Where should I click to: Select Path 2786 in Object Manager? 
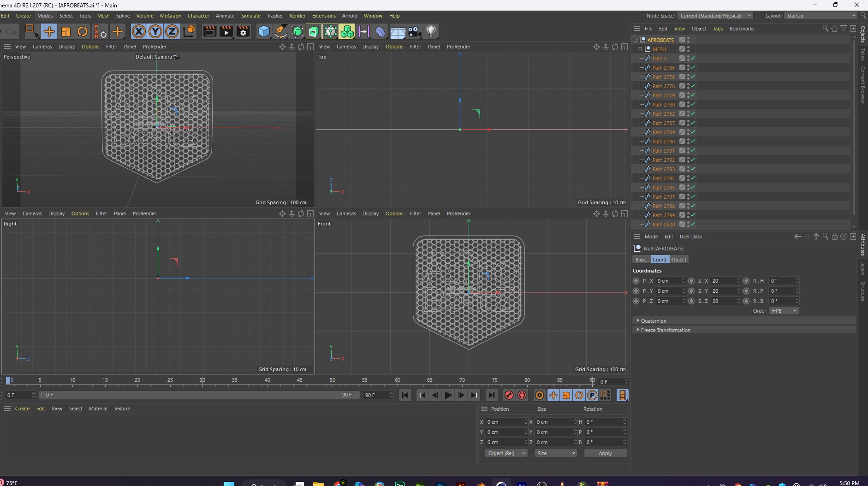point(663,68)
